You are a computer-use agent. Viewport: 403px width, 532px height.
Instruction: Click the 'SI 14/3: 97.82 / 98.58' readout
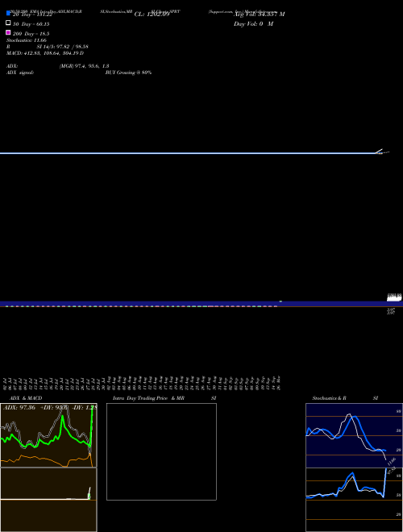pos(62,47)
